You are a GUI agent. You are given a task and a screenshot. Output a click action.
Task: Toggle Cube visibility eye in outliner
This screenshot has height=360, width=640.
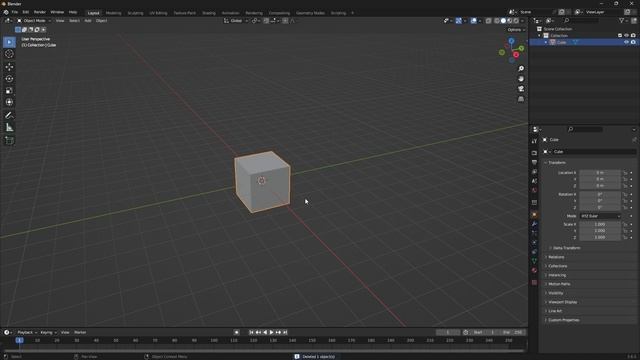coord(626,42)
